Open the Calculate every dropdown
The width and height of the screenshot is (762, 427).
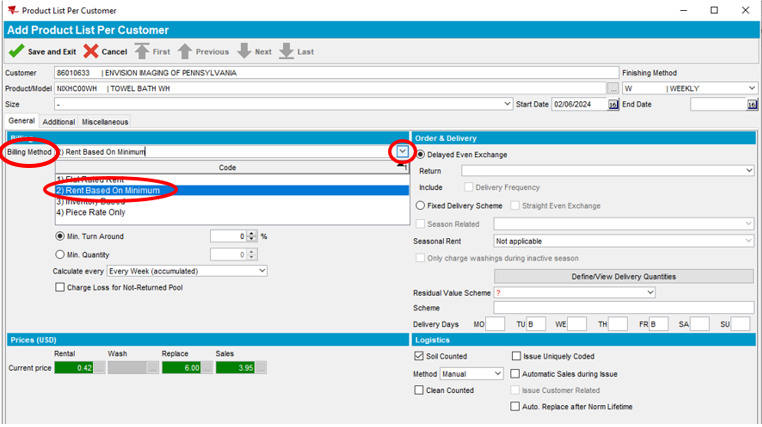click(261, 271)
